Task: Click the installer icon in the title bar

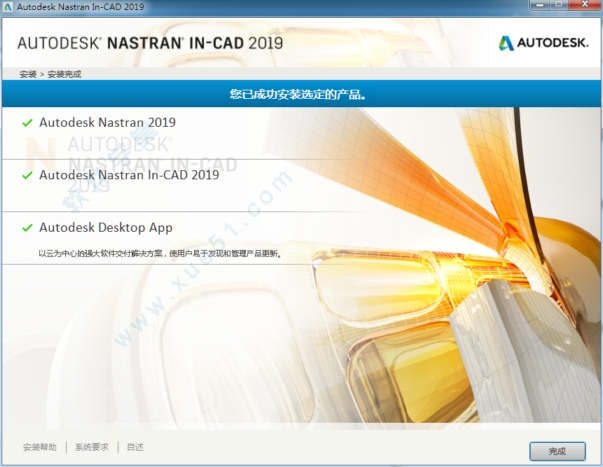Action: [x=7, y=7]
